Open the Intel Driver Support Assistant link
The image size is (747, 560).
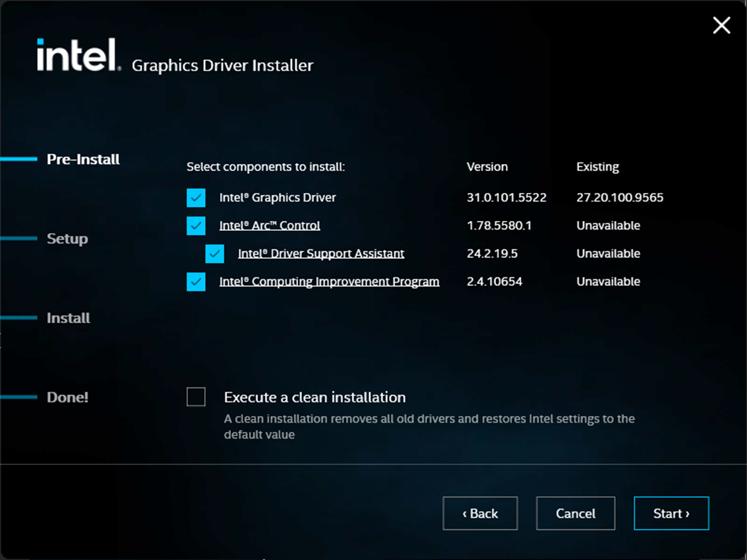[321, 253]
